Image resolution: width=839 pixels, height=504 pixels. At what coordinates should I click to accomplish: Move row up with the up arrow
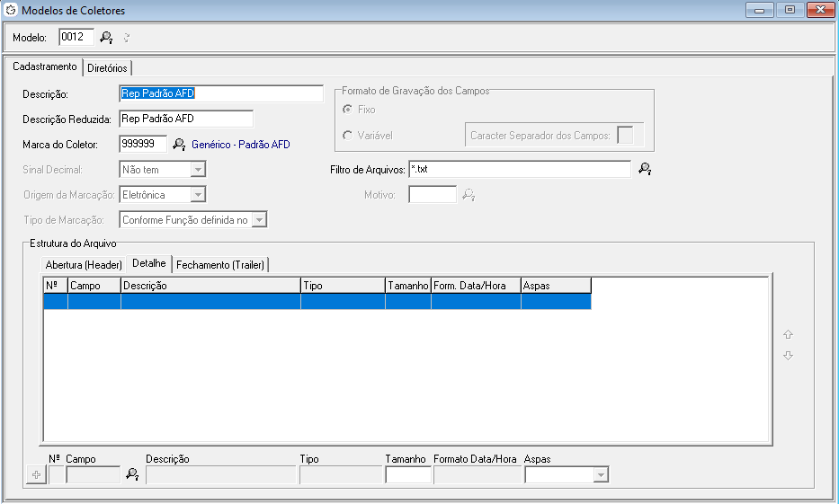pos(788,334)
